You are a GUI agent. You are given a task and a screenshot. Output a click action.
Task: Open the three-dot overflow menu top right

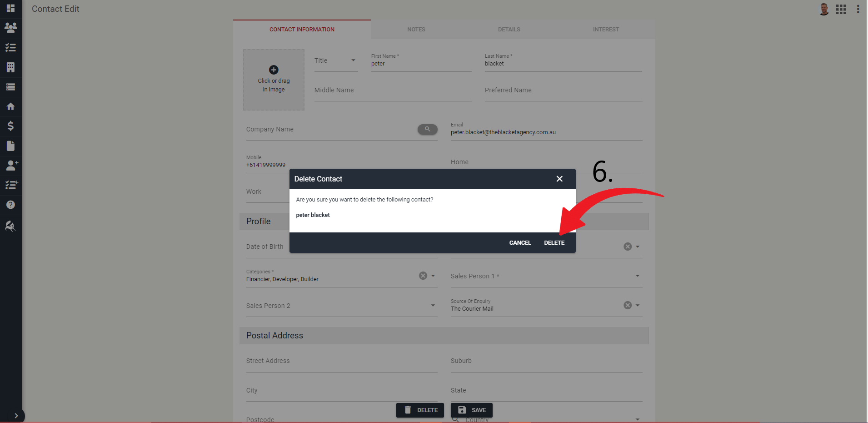click(x=858, y=9)
